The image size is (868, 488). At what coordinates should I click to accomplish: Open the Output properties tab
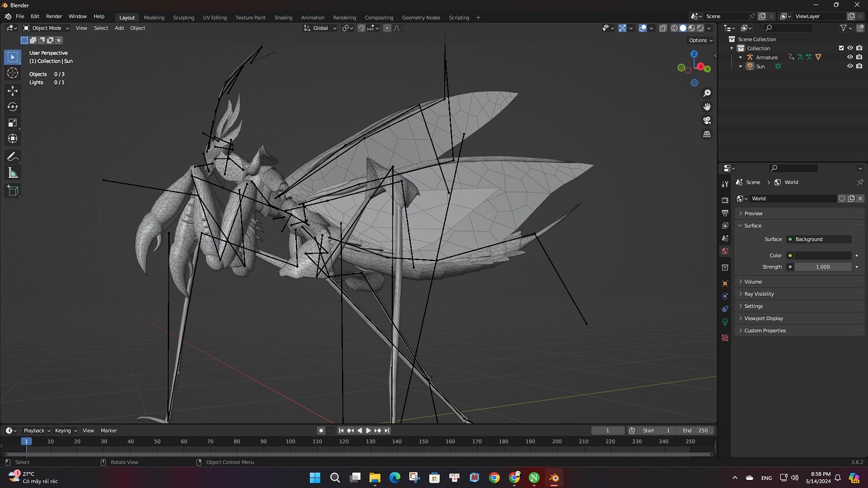[725, 213]
